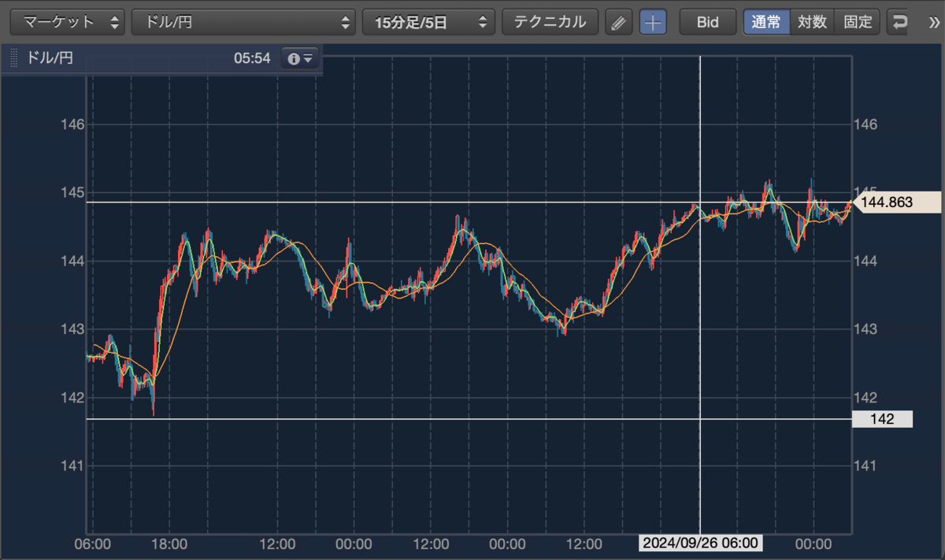945x560 pixels.
Task: Click the return arrow icon
Action: 899,22
